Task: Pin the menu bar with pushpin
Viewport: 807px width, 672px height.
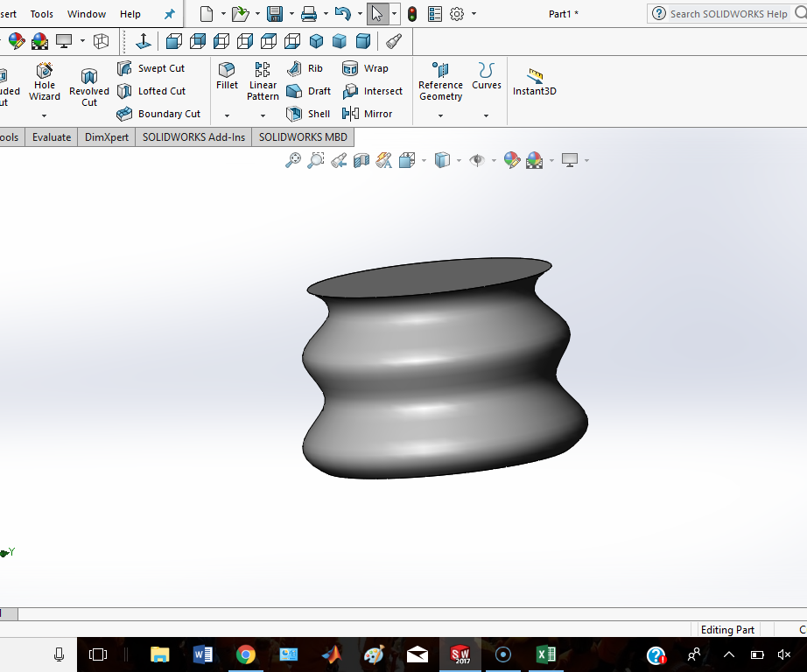Action: 170,14
